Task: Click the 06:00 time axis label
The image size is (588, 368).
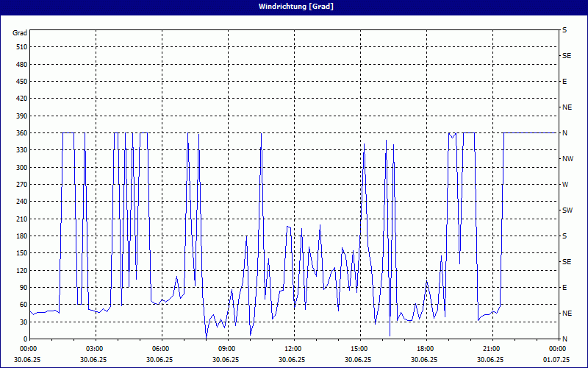Action: point(160,348)
